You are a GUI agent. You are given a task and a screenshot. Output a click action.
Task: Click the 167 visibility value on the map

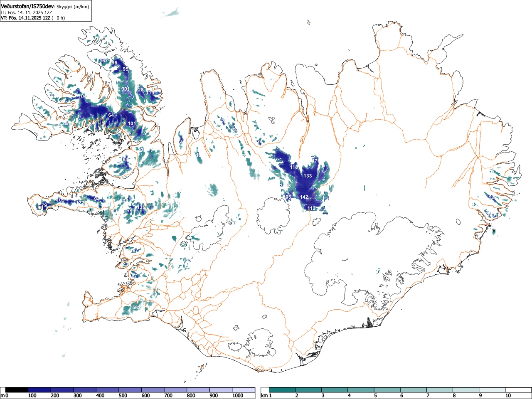[103, 61]
